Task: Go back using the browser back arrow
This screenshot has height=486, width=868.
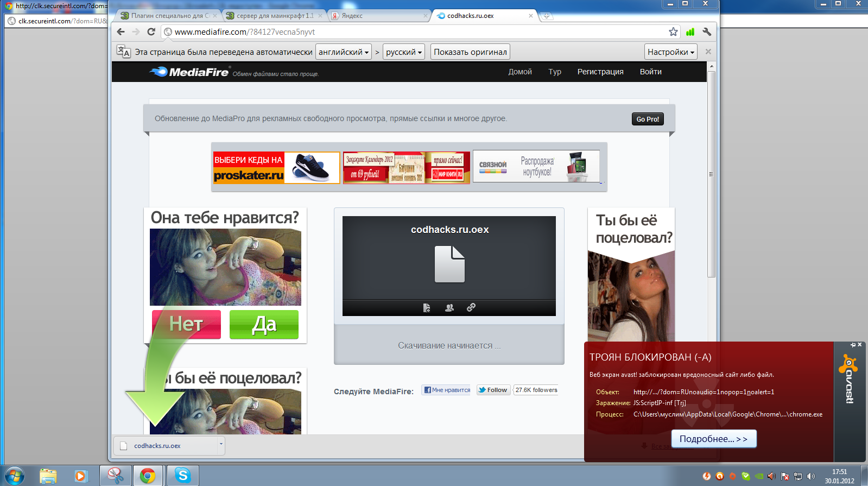Action: pyautogui.click(x=121, y=32)
